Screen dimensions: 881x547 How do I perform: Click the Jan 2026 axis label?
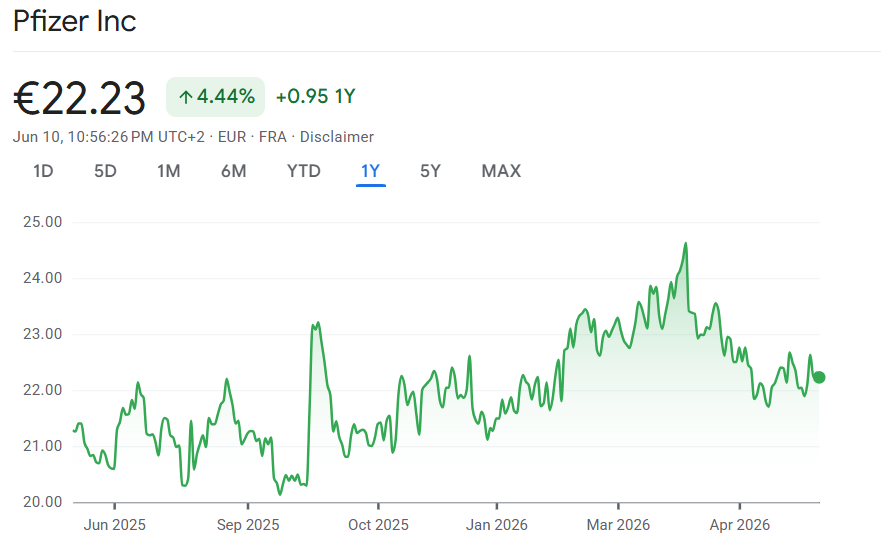tap(497, 525)
